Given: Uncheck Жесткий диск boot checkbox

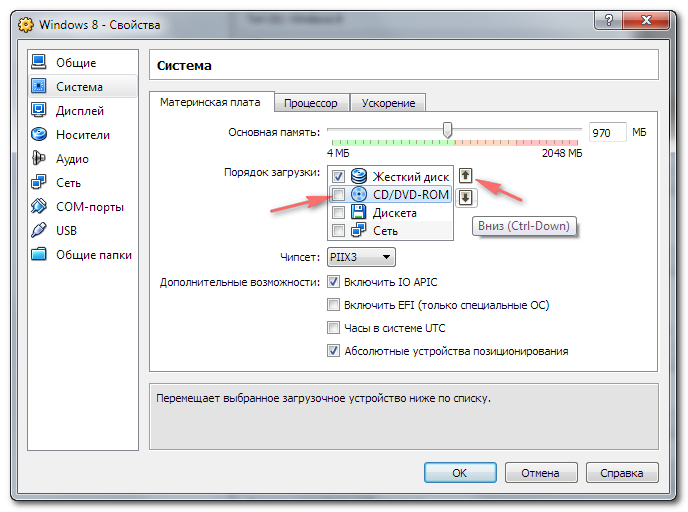Looking at the screenshot, I should coord(338,176).
